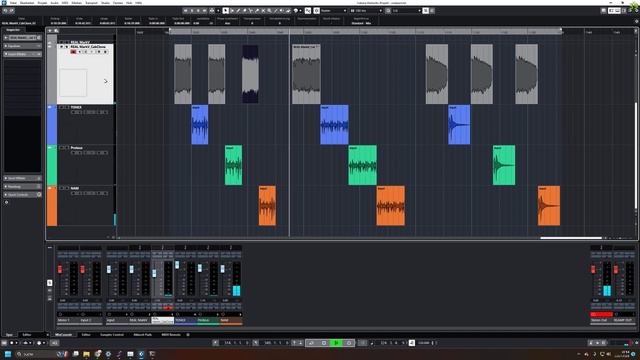
Task: Click the metronome click icon in transport
Action: (411, 343)
